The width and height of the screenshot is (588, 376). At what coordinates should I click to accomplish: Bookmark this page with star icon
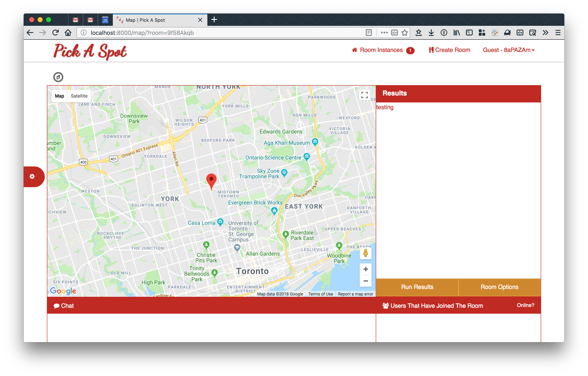tap(405, 33)
